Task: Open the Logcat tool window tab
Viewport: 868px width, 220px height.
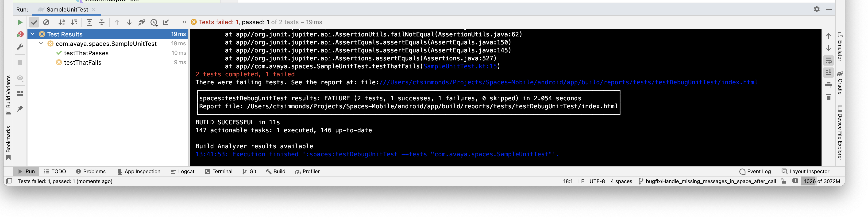Action: pos(182,171)
